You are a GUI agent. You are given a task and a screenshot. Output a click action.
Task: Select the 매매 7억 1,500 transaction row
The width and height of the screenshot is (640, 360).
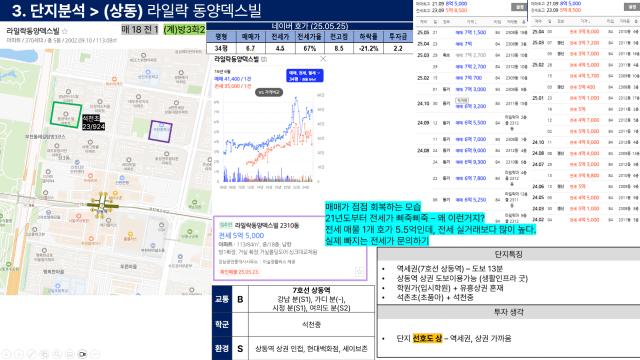(472, 32)
